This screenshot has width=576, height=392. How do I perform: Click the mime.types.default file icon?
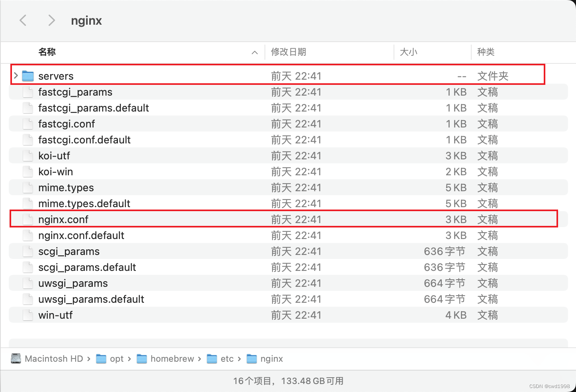(28, 204)
